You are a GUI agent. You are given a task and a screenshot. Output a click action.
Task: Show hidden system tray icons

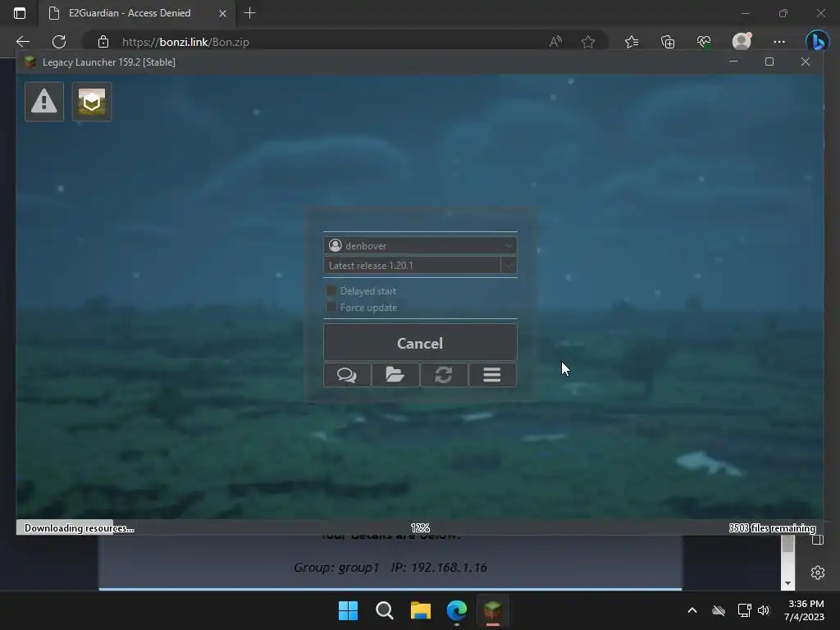tap(692, 610)
